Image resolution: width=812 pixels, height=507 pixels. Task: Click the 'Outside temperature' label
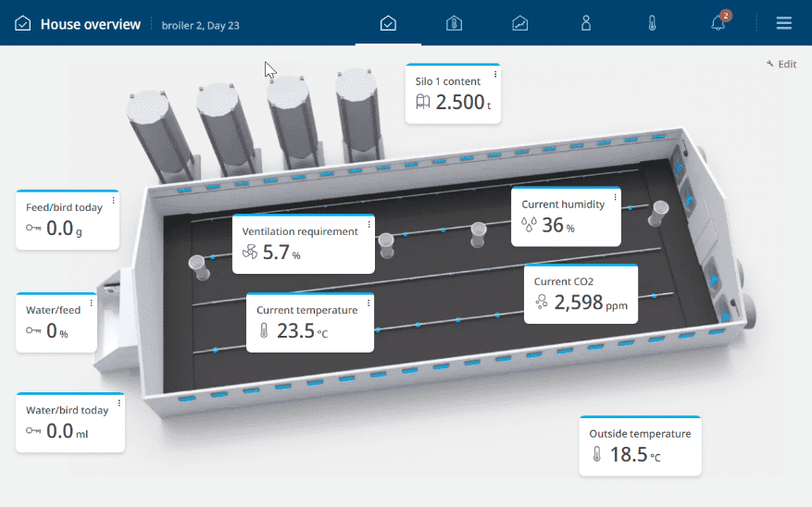tap(640, 434)
